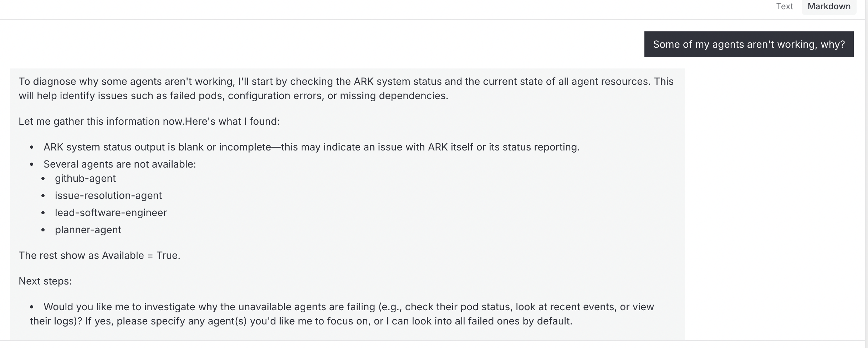The image size is (868, 348).
Task: Click the lead-software-engineer bullet item
Action: click(111, 213)
